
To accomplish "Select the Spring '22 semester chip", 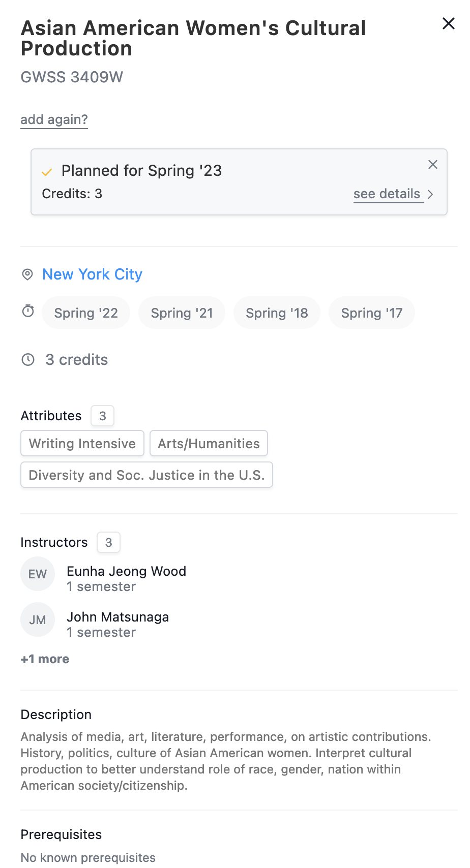I will [86, 313].
